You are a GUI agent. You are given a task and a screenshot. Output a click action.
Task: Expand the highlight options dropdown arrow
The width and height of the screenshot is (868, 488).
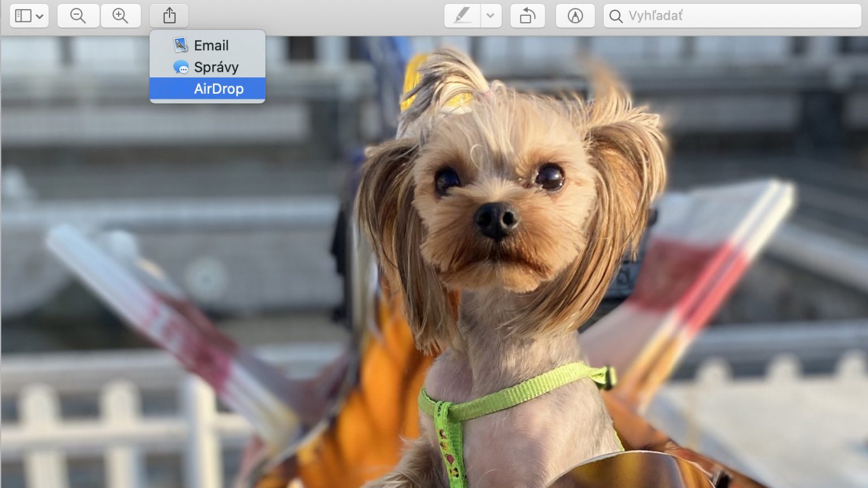pyautogui.click(x=491, y=16)
